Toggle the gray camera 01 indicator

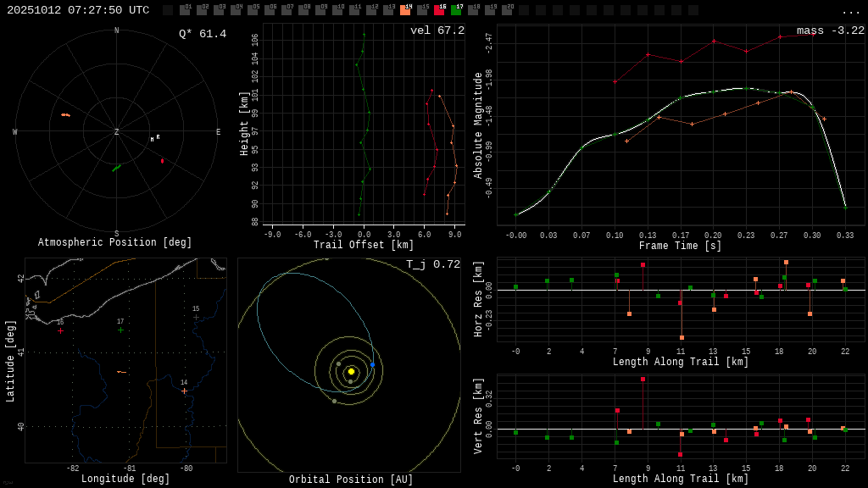click(185, 10)
